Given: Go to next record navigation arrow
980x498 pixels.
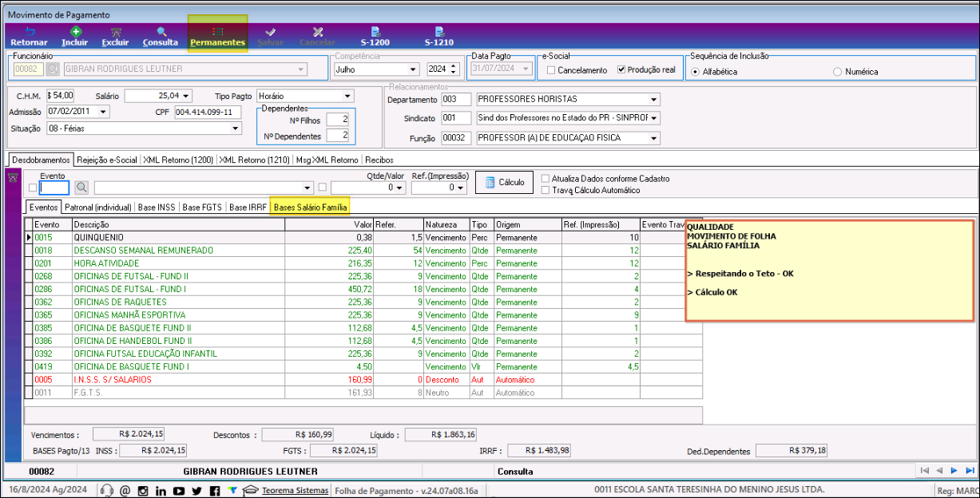Looking at the screenshot, I should (x=954, y=471).
